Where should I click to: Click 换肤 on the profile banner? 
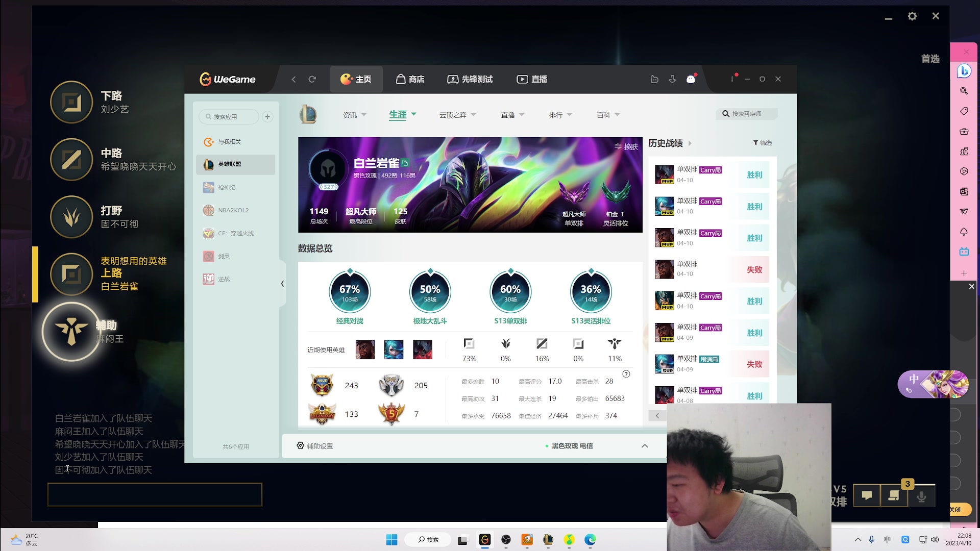pyautogui.click(x=626, y=147)
